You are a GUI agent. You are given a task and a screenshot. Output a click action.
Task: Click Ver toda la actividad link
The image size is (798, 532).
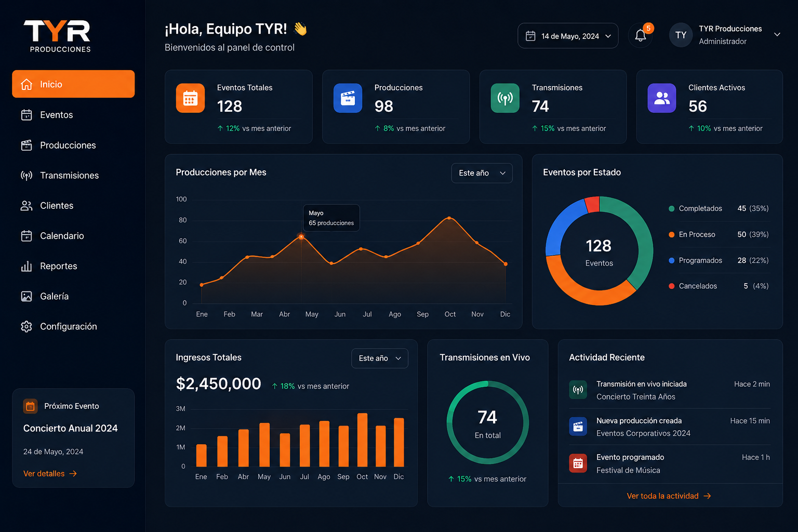tap(669, 496)
